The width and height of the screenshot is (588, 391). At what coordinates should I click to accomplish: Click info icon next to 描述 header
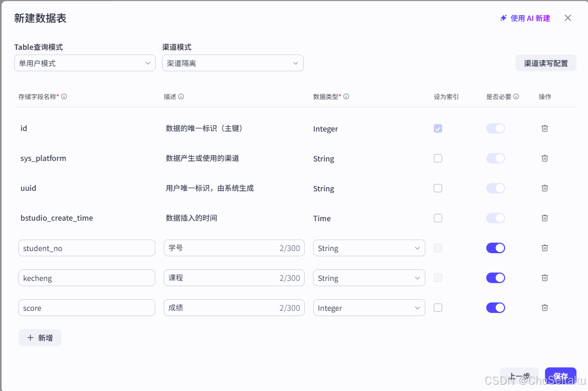point(181,97)
